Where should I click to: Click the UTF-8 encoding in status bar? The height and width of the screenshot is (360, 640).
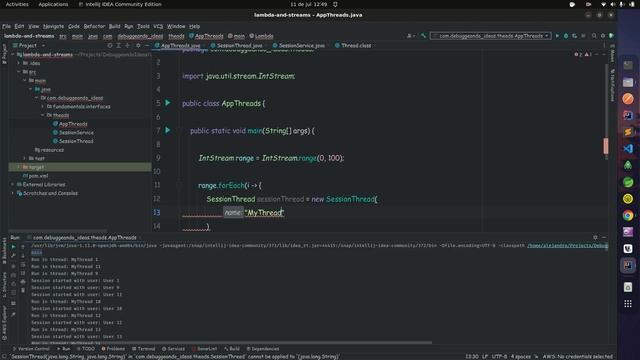tap(500, 356)
